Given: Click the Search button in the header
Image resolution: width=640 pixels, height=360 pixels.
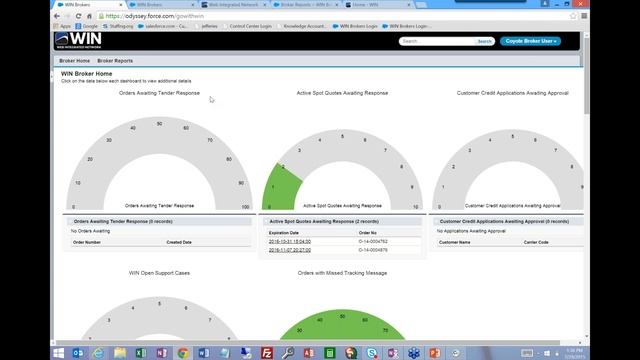Looking at the screenshot, I should click(x=484, y=41).
